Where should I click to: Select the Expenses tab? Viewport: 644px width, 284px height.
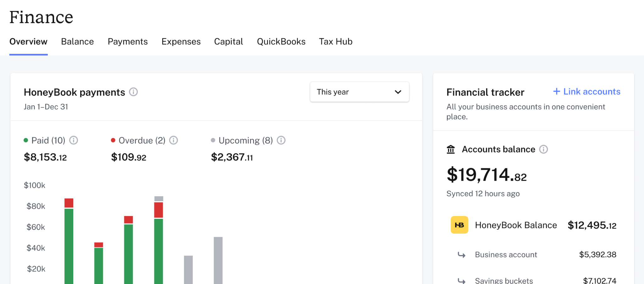[x=181, y=42]
